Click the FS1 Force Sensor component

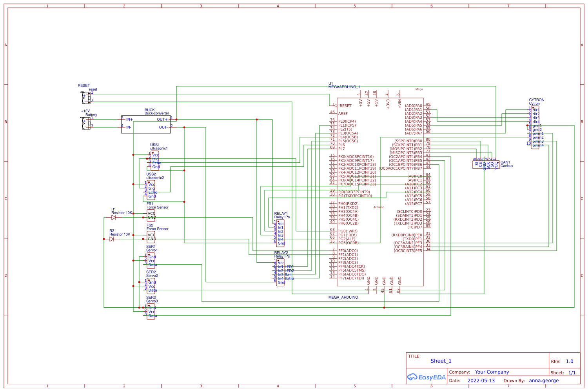tap(151, 216)
